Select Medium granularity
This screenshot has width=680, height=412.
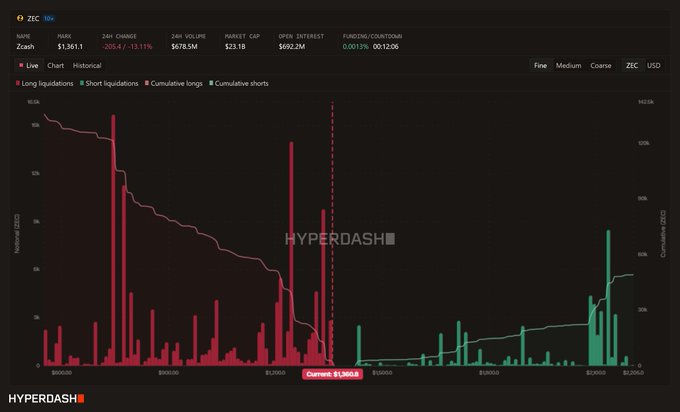(569, 65)
